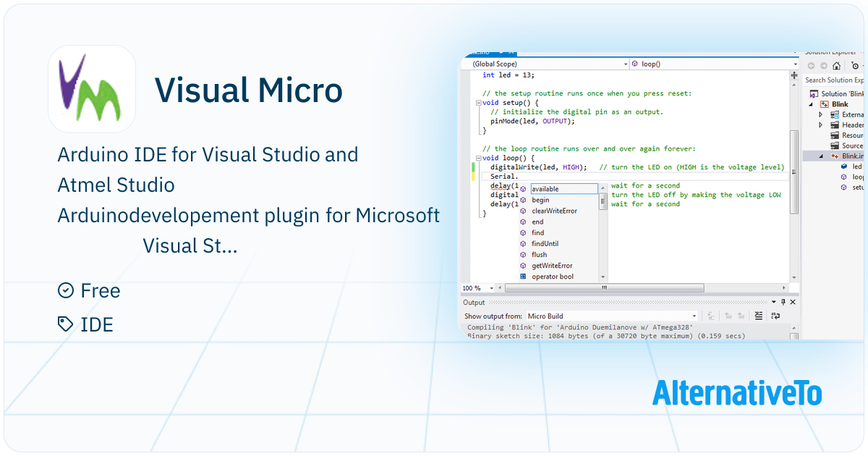
Task: Click the AlternativeTo logo
Action: click(x=737, y=392)
